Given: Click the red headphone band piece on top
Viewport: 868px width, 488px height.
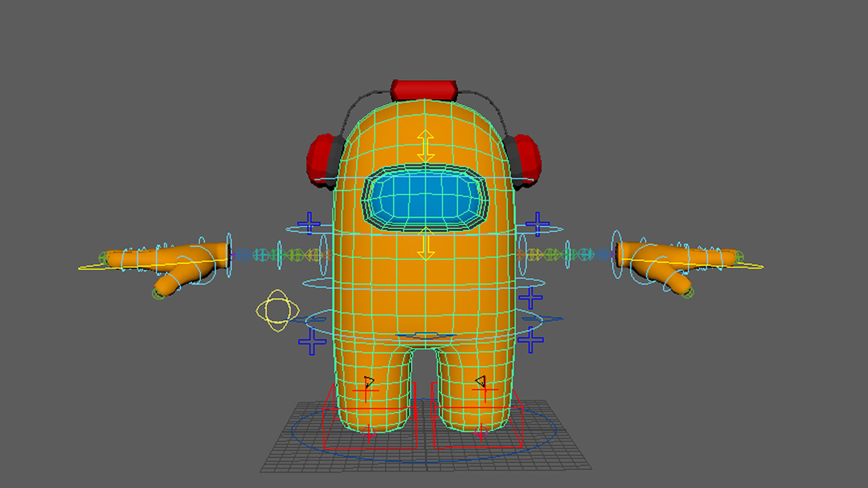Looking at the screenshot, I should point(424,90).
